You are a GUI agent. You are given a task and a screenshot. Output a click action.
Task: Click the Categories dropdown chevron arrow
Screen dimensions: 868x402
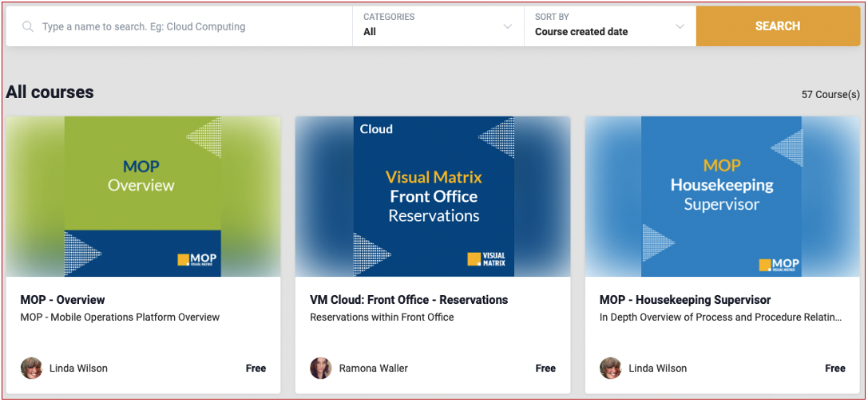pos(508,27)
